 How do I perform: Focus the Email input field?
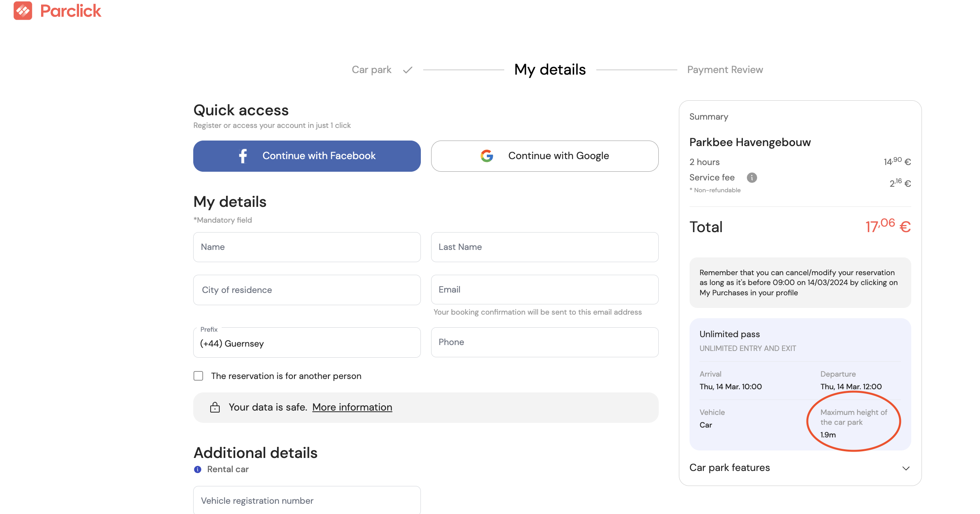click(544, 290)
